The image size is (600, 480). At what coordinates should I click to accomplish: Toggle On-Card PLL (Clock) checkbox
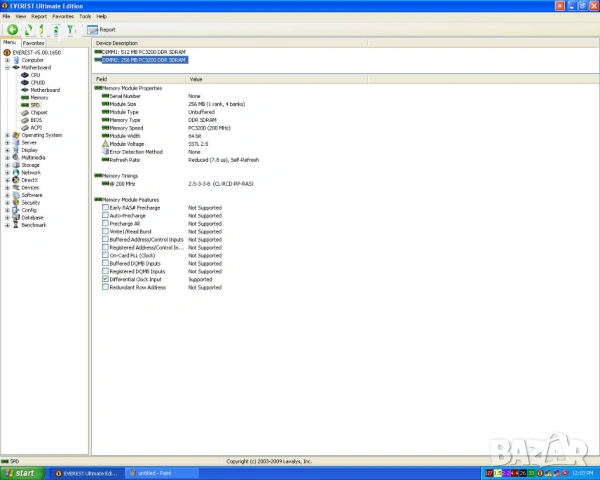tap(105, 255)
